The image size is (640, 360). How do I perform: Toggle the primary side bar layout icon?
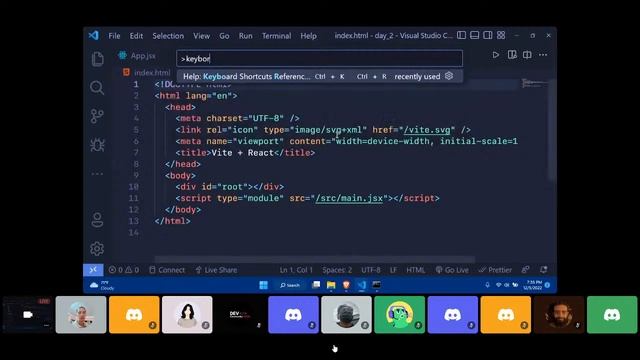coord(461,36)
